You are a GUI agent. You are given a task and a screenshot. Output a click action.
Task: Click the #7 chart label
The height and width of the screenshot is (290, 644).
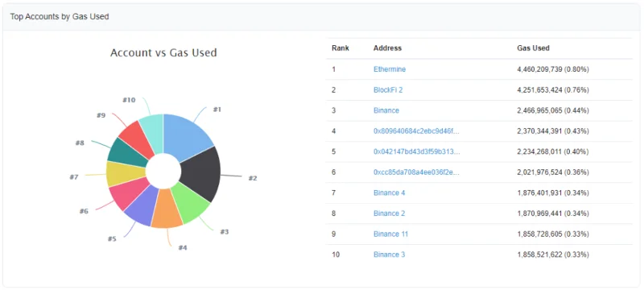(74, 177)
